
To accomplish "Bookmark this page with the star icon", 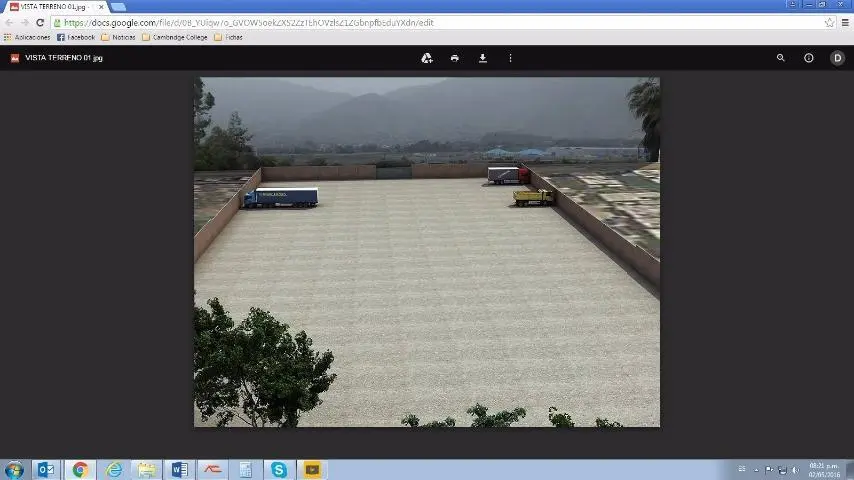I will [829, 22].
